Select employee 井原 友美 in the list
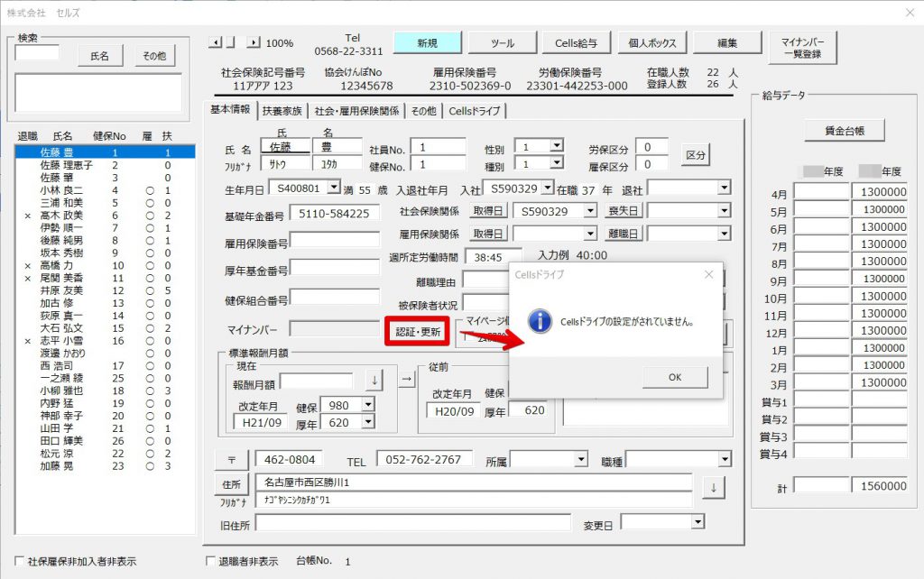Viewport: 924px width, 579px height. (105, 290)
